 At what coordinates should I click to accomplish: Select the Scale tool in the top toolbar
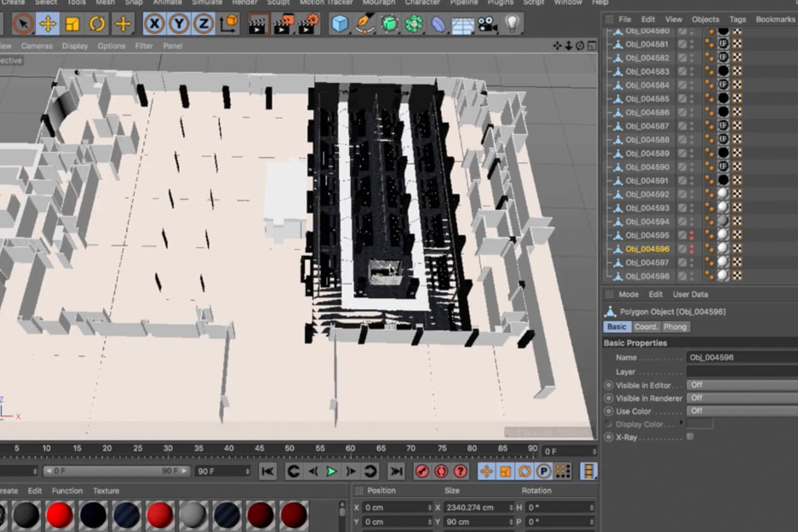72,24
